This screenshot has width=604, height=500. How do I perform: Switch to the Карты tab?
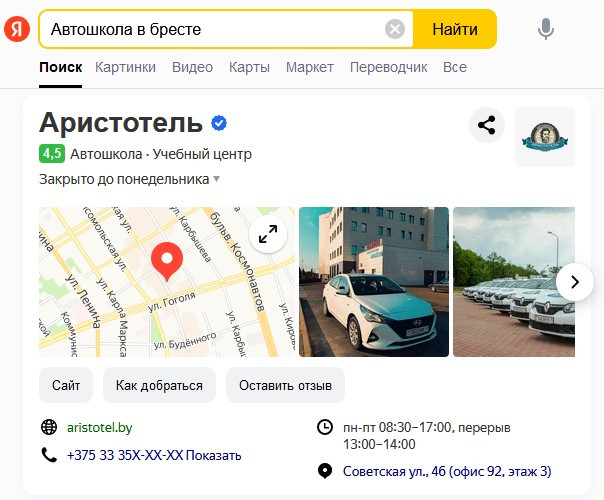(x=249, y=67)
